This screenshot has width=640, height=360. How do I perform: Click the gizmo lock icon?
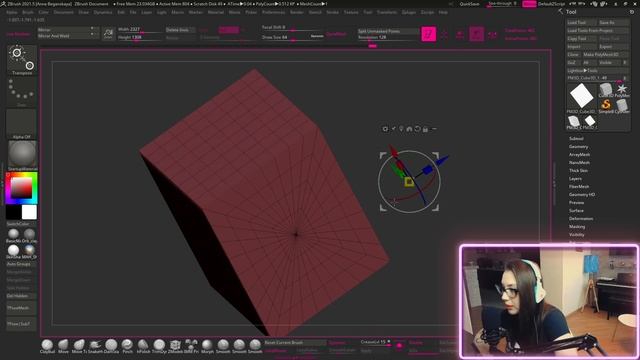click(425, 129)
